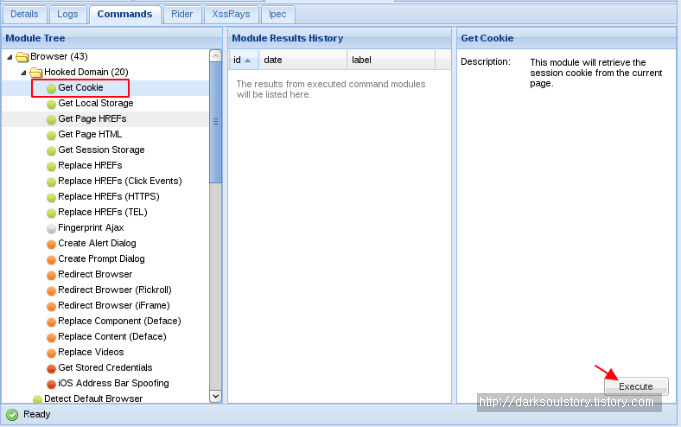Click the green status dot beside Get Cookie

point(51,89)
